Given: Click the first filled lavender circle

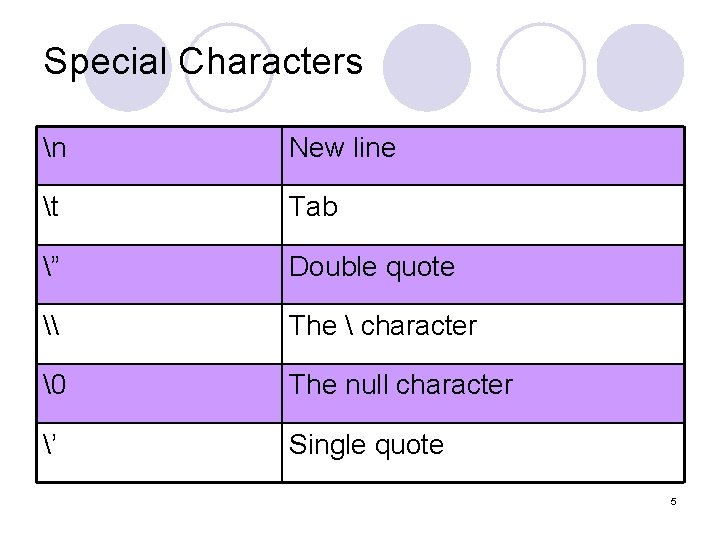Looking at the screenshot, I should [x=128, y=68].
